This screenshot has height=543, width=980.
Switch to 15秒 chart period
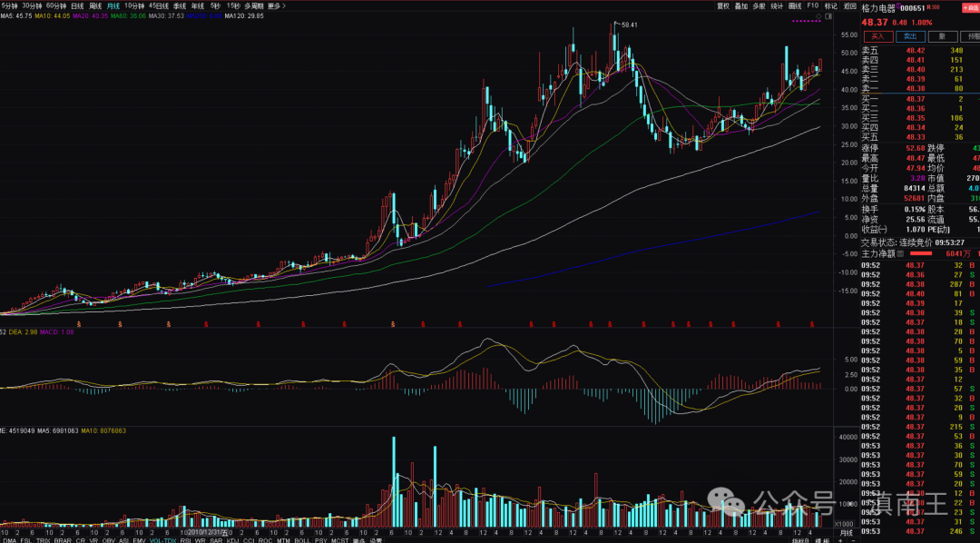233,5
